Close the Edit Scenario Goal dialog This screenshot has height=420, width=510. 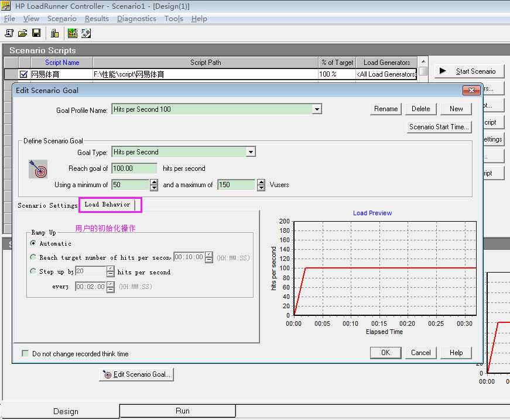(x=471, y=90)
